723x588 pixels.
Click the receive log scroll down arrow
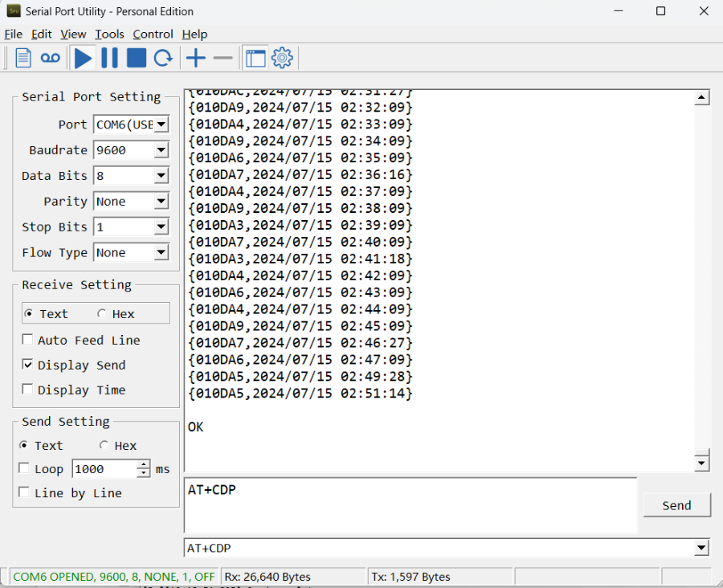(701, 463)
